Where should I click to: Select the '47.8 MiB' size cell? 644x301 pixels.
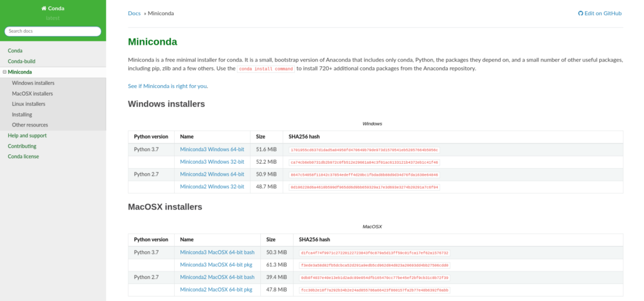277,290
